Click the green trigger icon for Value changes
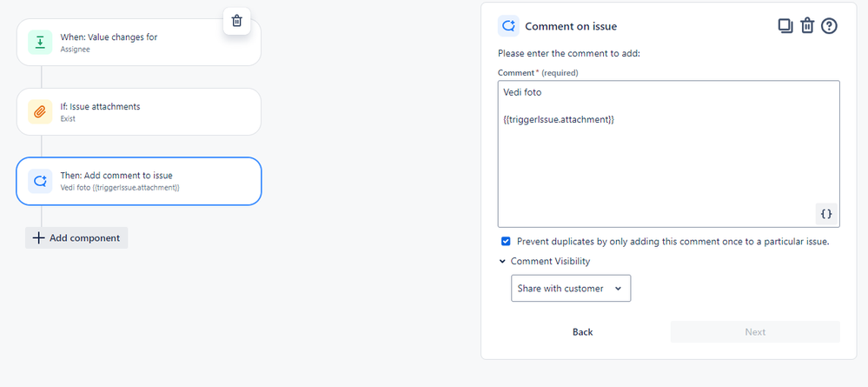Image resolution: width=868 pixels, height=387 pixels. (x=40, y=42)
